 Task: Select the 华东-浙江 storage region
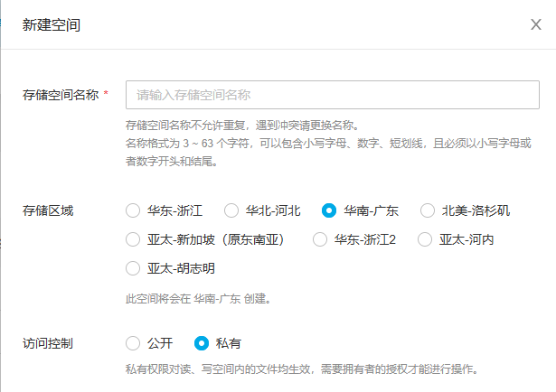point(134,210)
